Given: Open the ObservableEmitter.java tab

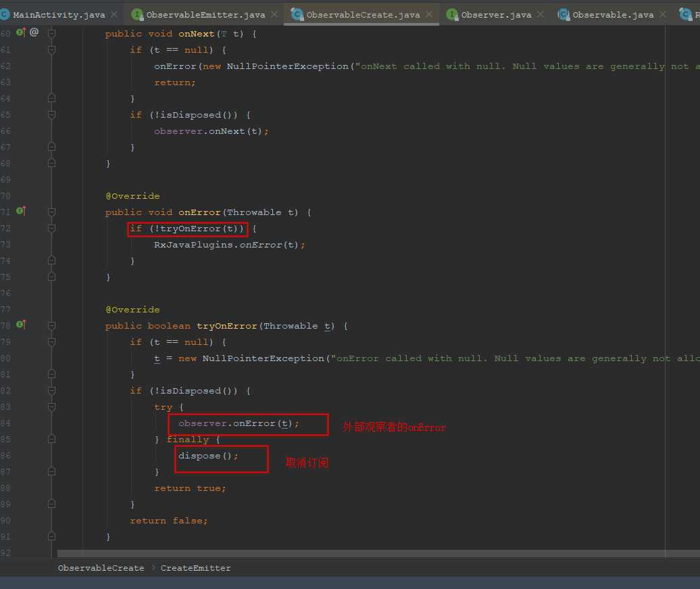Looking at the screenshot, I should [x=205, y=15].
